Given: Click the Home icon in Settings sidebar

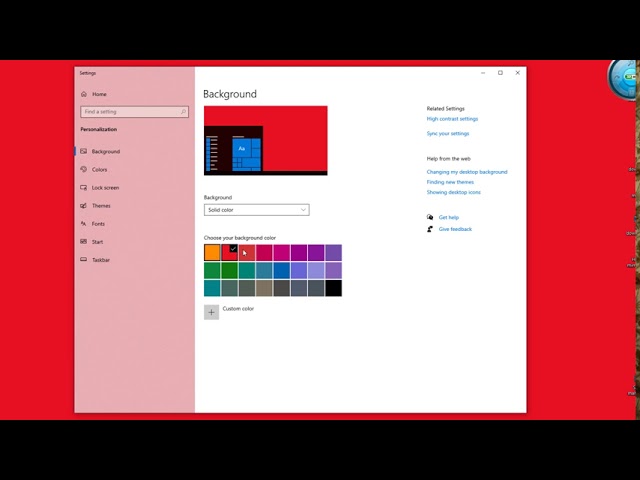Looking at the screenshot, I should (84, 94).
